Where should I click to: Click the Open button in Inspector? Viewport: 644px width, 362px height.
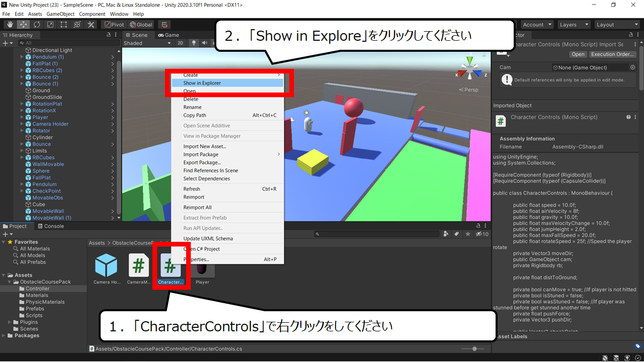578,54
